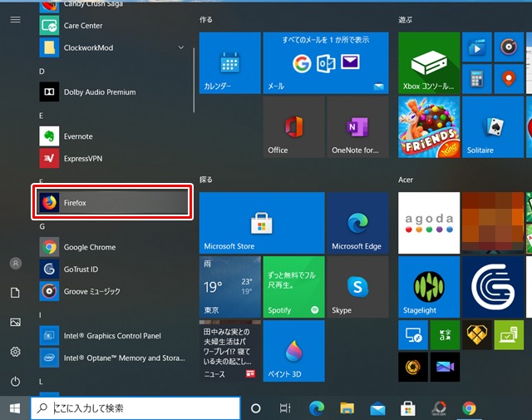
Task: Open the purple video camera small tile
Action: point(445,367)
